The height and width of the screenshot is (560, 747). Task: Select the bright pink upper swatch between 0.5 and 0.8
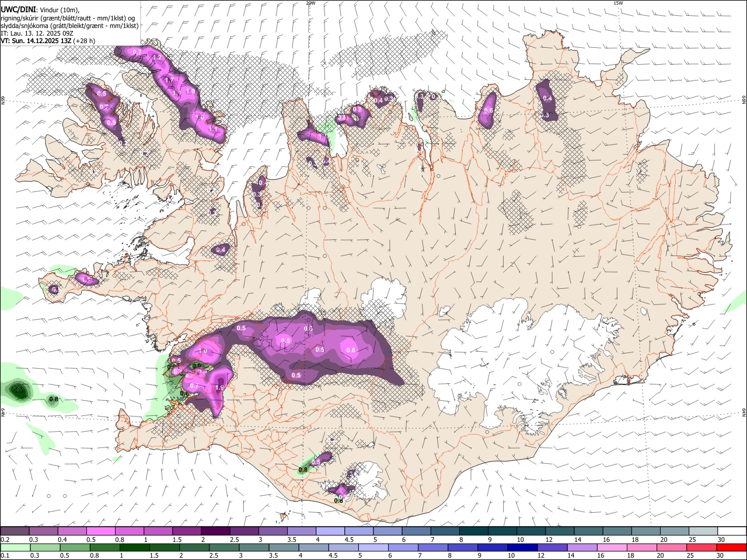(x=100, y=531)
